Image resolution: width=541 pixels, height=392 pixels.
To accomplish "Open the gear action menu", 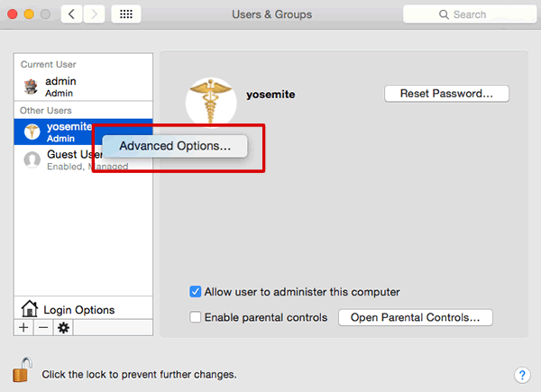I will click(63, 327).
